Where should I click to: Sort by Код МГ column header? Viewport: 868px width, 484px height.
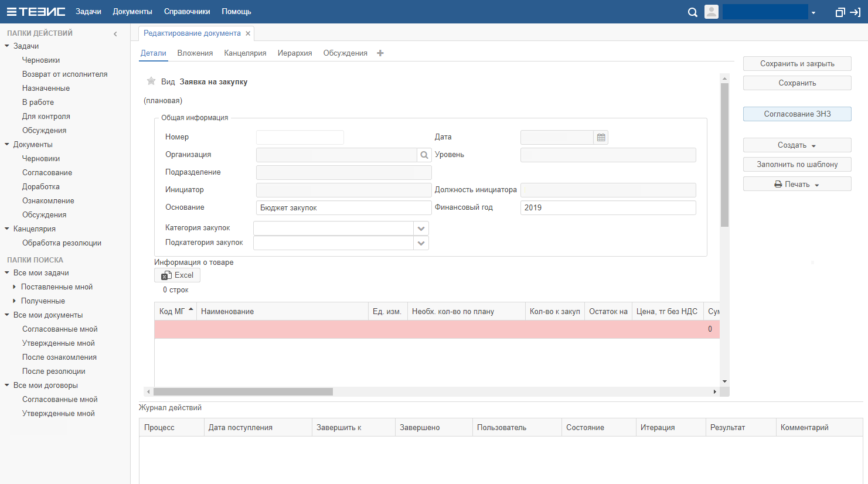[176, 312]
